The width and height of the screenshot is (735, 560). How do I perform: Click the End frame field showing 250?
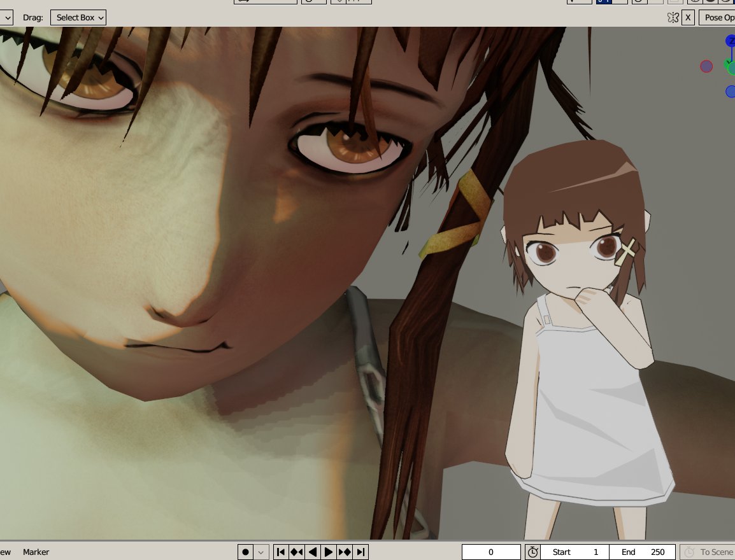pyautogui.click(x=642, y=552)
